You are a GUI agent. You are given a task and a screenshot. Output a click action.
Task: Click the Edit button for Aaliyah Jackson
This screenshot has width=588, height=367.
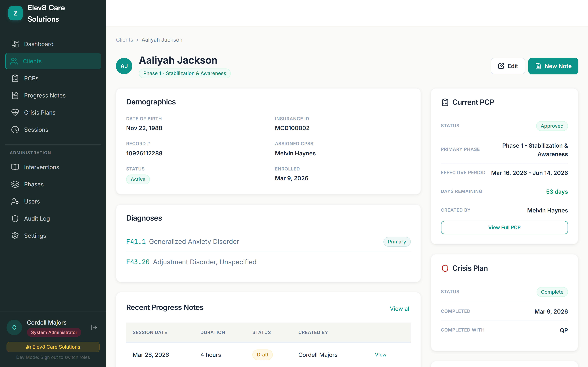point(508,66)
